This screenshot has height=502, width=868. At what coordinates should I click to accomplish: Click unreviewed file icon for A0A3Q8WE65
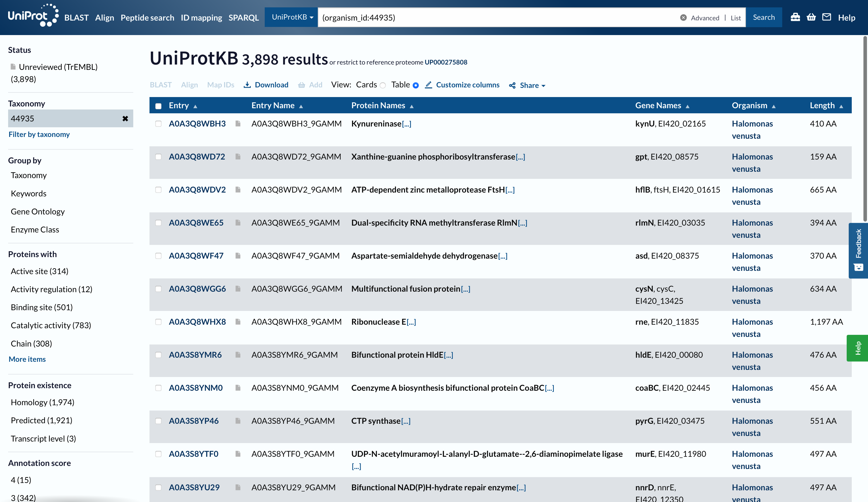[238, 223]
